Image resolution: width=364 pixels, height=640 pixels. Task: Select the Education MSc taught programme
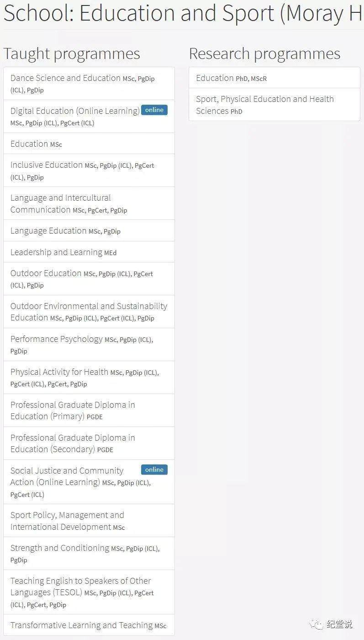click(29, 144)
